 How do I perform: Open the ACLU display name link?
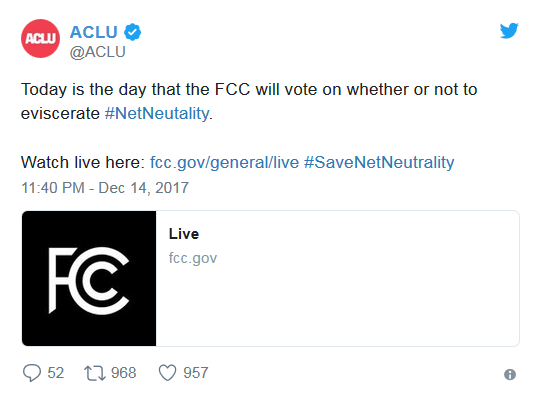point(94,32)
